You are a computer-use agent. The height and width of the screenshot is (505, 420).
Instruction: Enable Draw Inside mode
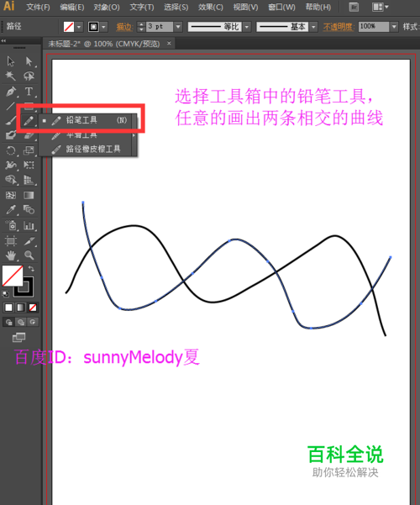(33, 322)
